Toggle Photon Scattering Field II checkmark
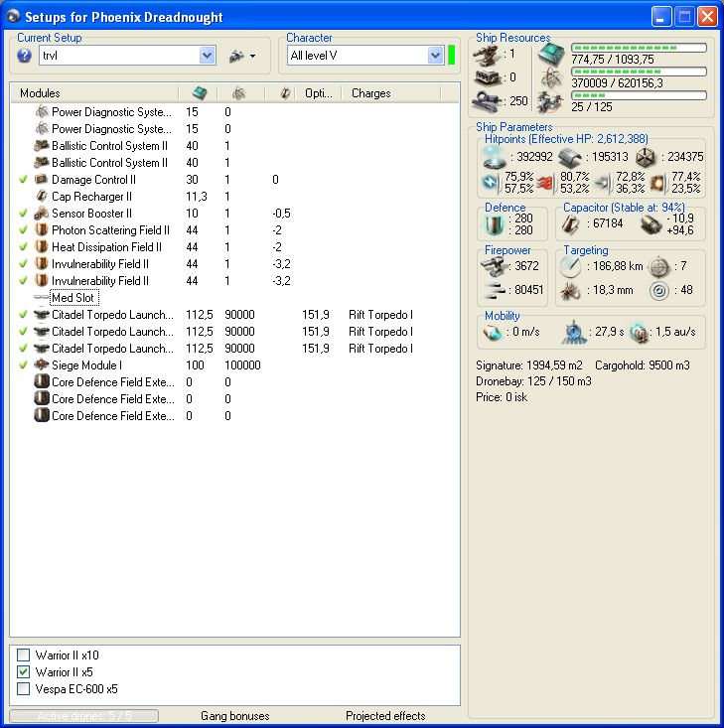The image size is (724, 728). point(23,229)
